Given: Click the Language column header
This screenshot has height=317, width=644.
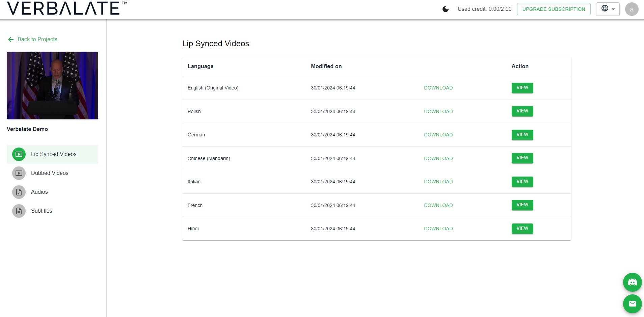Looking at the screenshot, I should click(x=200, y=67).
